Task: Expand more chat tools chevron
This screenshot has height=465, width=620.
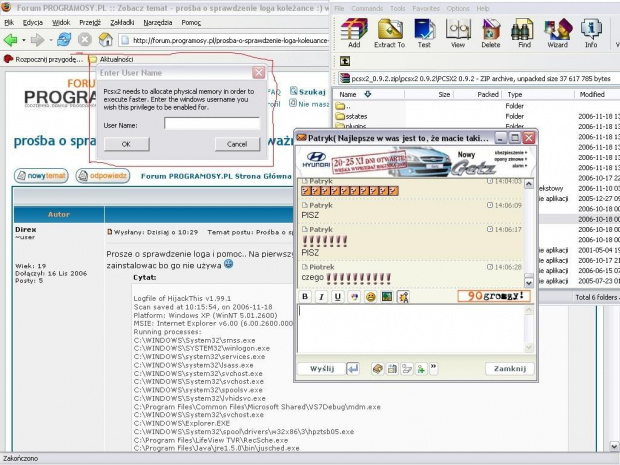Action: pyautogui.click(x=433, y=368)
